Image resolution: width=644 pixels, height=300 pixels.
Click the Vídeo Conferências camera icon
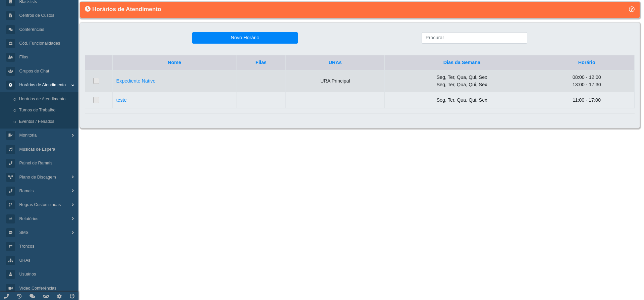(x=10, y=288)
